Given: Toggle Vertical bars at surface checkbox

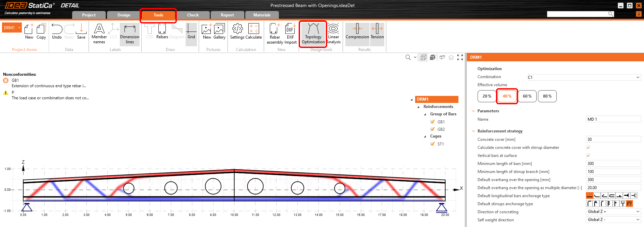Looking at the screenshot, I should (x=588, y=156).
